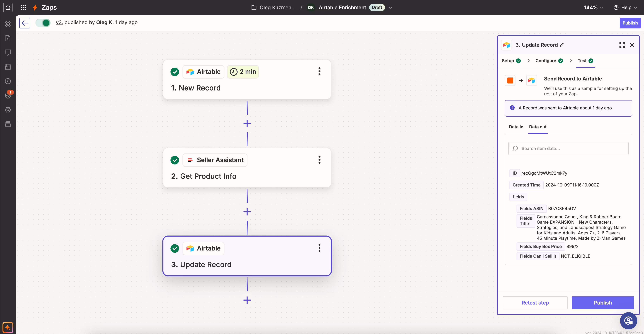Open the 144% zoom dropdown

click(x=593, y=8)
